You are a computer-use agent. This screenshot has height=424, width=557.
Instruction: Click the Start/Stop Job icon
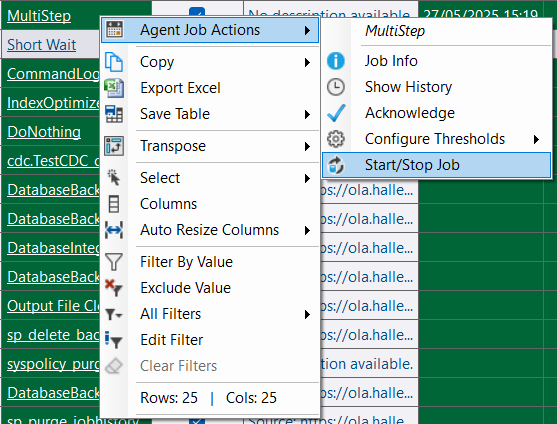pos(336,165)
